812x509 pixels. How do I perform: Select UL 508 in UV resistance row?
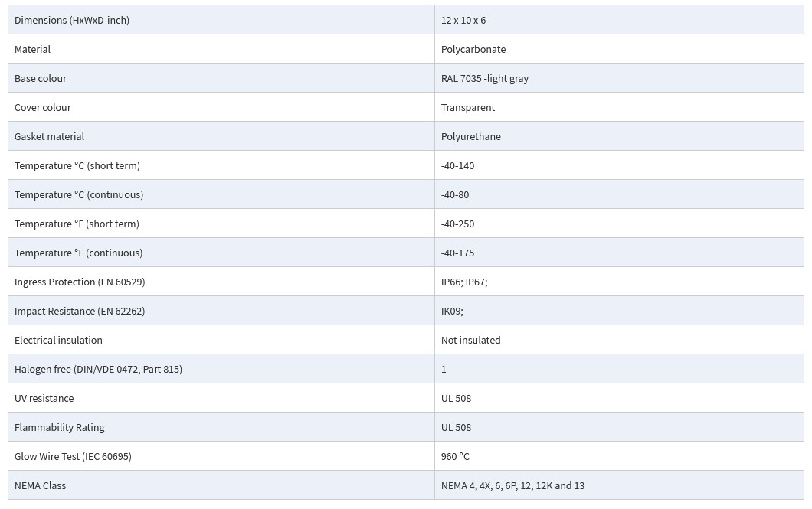[x=457, y=398]
